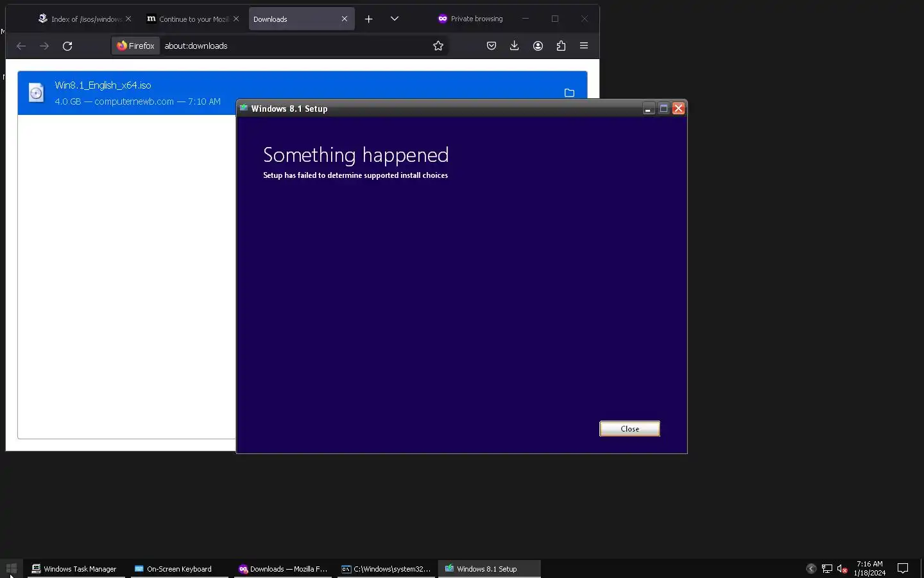The width and height of the screenshot is (924, 578).
Task: Click Win8.1_English_x64.iso file name in Downloads
Action: coord(103,85)
